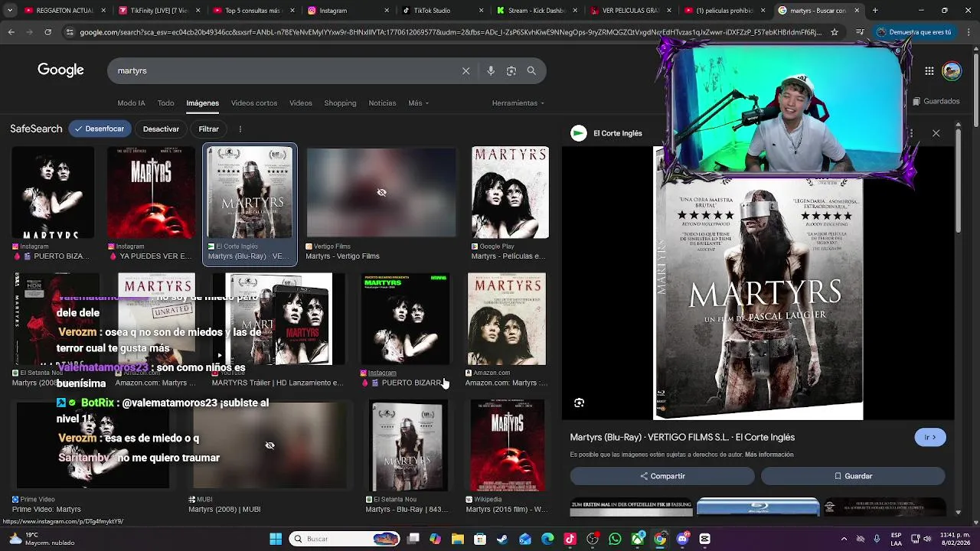
Task: Switch to Shopping tab
Action: (340, 103)
